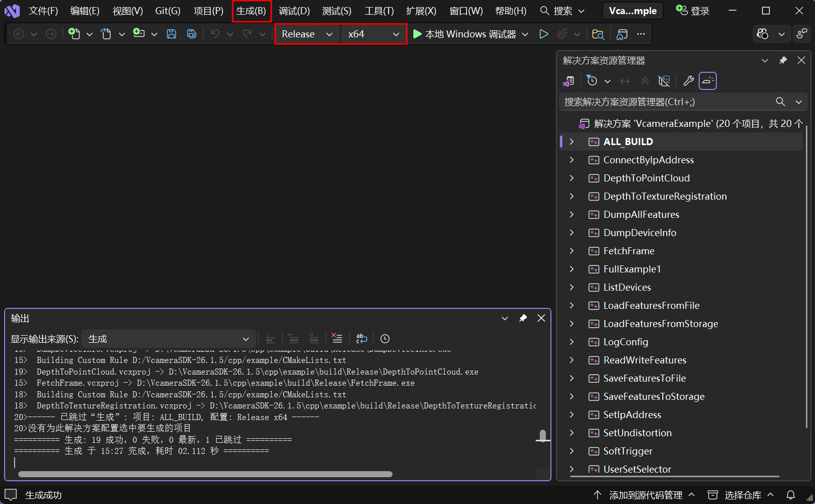Click notifications bell in status bar
The height and width of the screenshot is (504, 815).
point(791,495)
